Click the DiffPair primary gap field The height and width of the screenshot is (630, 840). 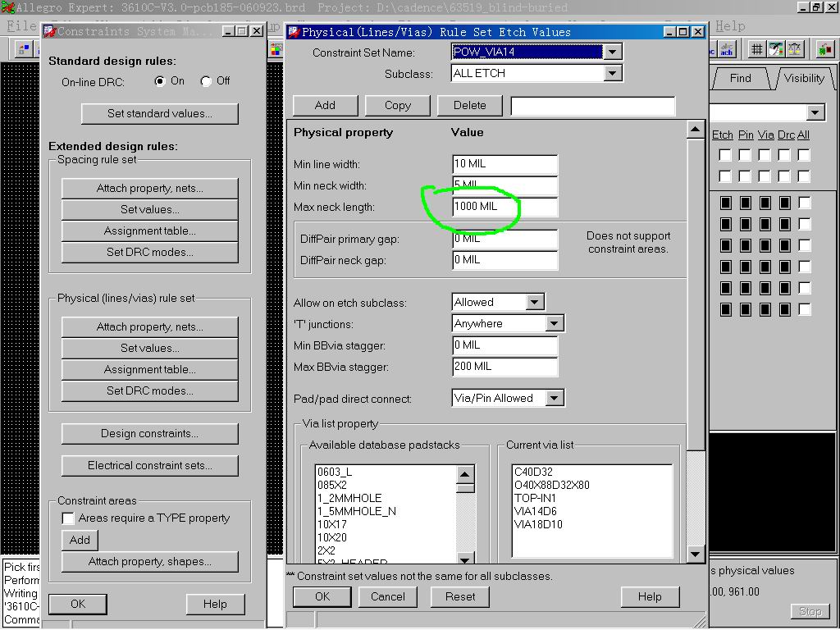[504, 239]
